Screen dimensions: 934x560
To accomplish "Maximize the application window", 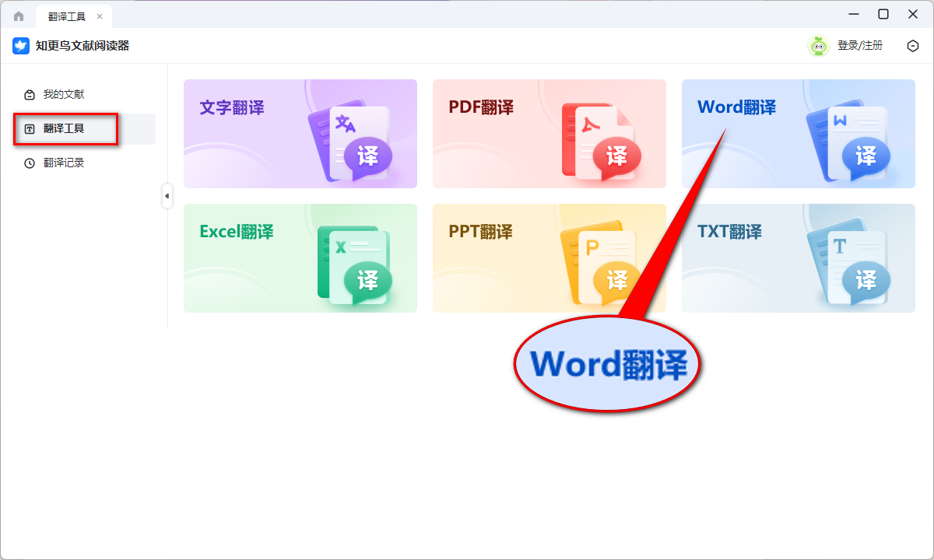I will pyautogui.click(x=883, y=14).
